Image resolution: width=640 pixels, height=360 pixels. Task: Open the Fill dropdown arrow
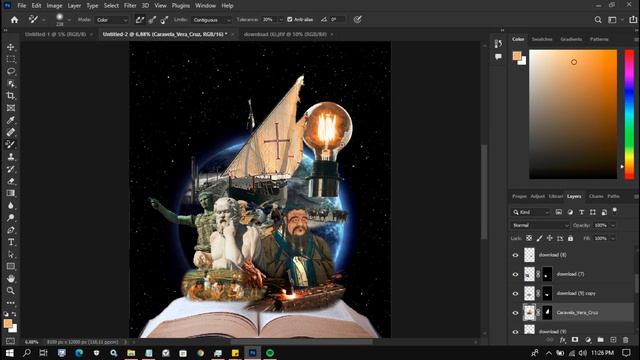pyautogui.click(x=613, y=238)
